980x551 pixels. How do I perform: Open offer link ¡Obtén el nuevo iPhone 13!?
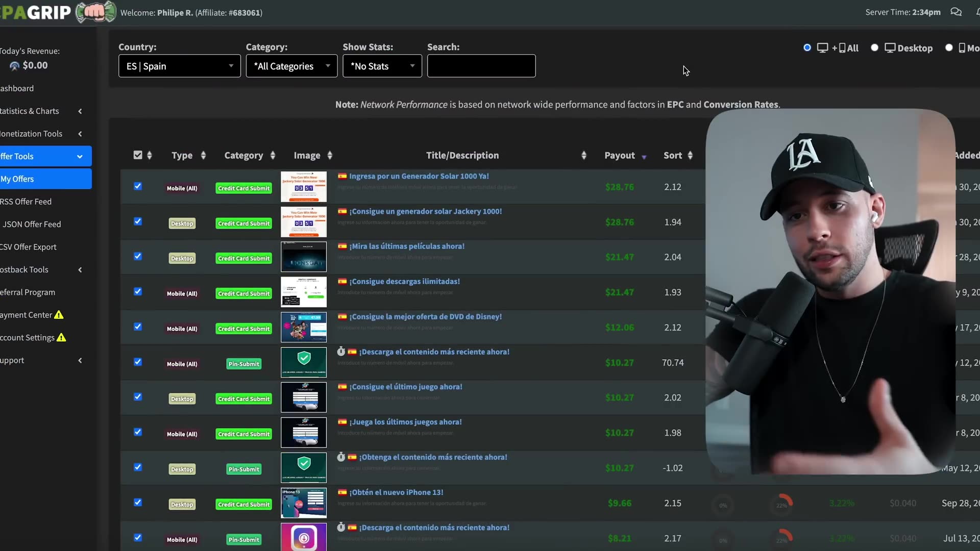(x=396, y=492)
